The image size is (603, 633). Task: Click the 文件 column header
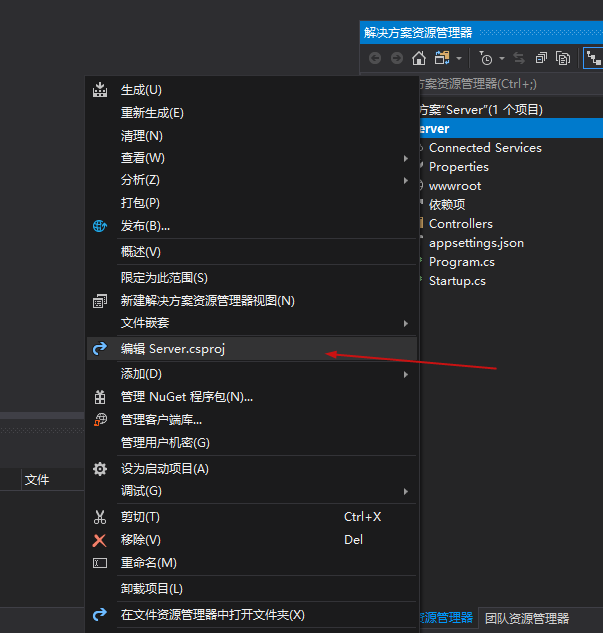(37, 480)
